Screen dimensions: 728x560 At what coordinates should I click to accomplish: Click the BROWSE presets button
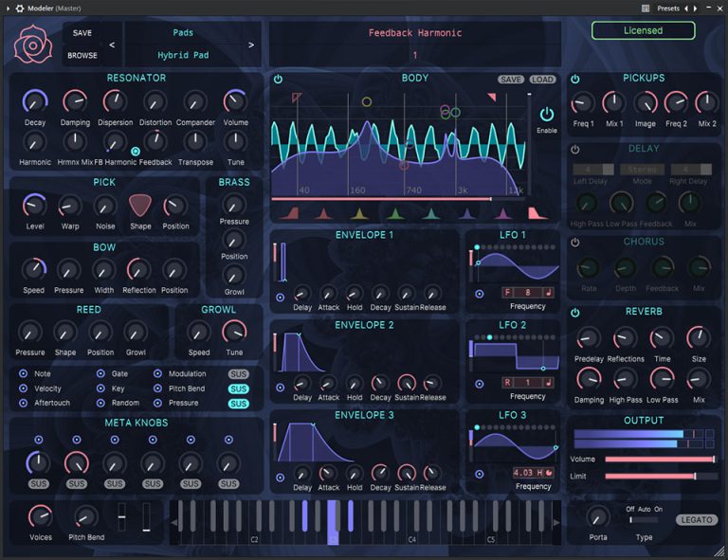coord(82,55)
